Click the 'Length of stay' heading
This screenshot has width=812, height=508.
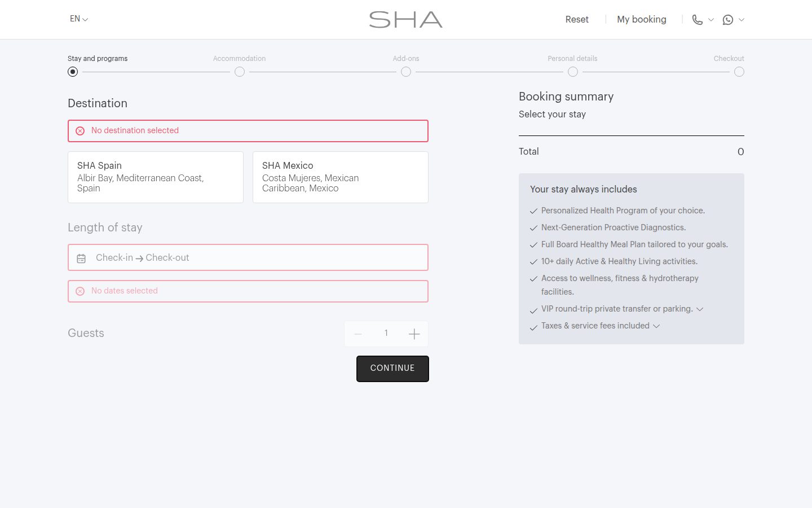pyautogui.click(x=105, y=227)
